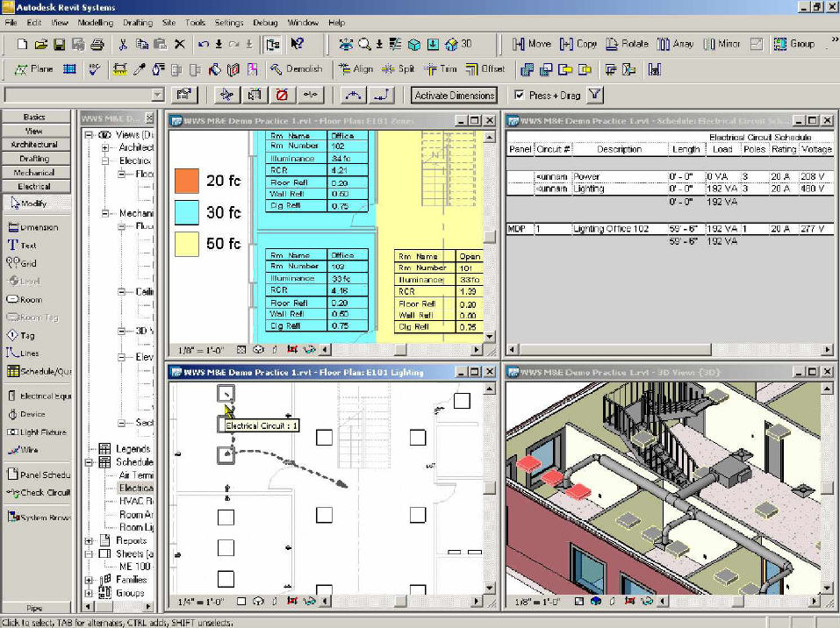Open the Modelling menu
The image size is (840, 628).
pos(96,23)
